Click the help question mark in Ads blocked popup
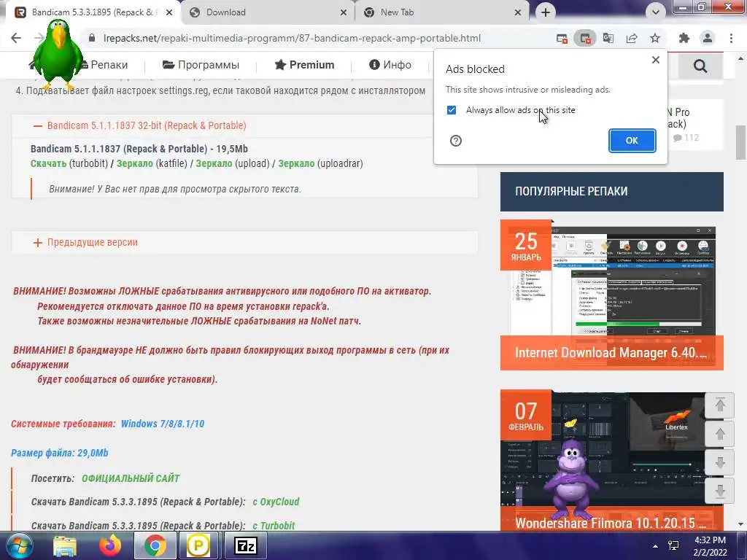 pyautogui.click(x=456, y=141)
